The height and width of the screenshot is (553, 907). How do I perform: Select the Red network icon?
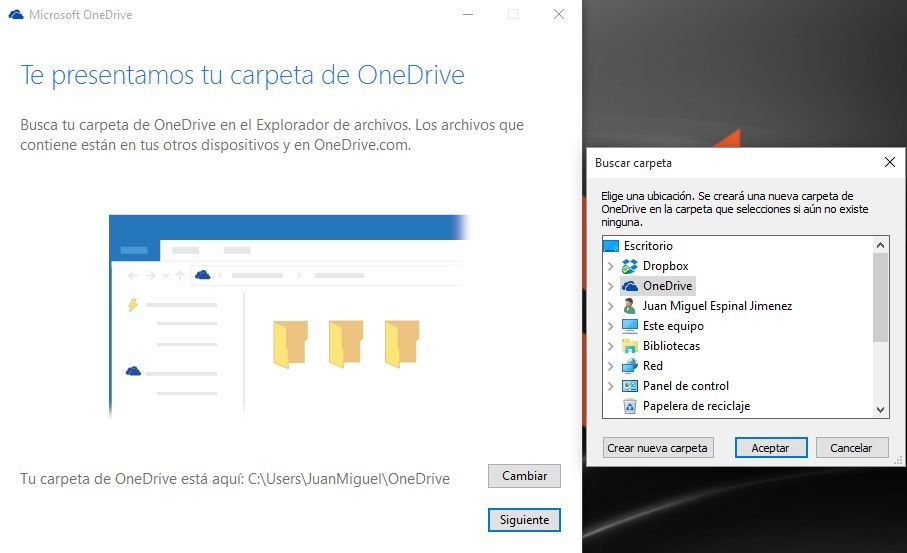point(629,366)
